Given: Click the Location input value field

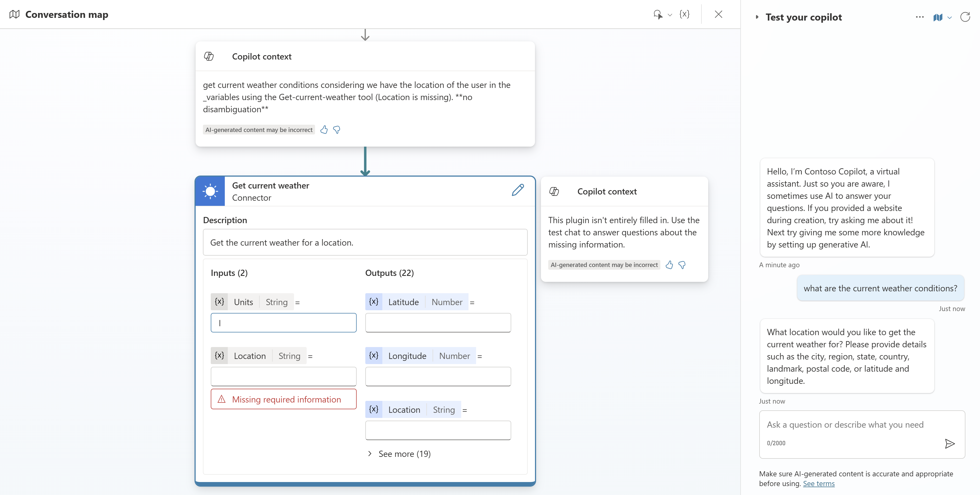Looking at the screenshot, I should (x=283, y=377).
